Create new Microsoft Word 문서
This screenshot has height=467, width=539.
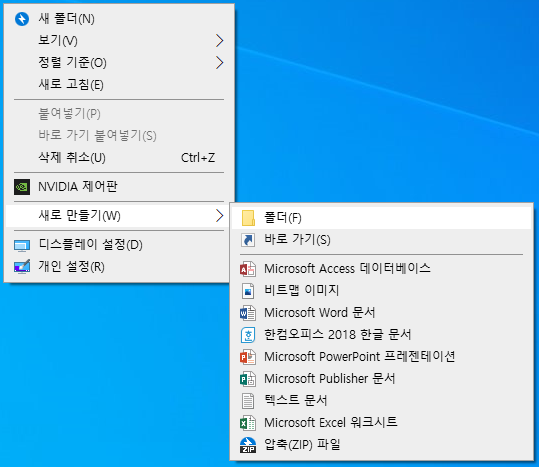tap(382, 313)
